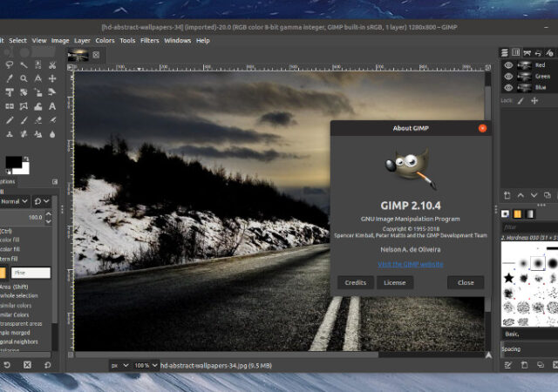Open the px unit dropdown in status bar
This screenshot has width=558, height=392.
119,365
